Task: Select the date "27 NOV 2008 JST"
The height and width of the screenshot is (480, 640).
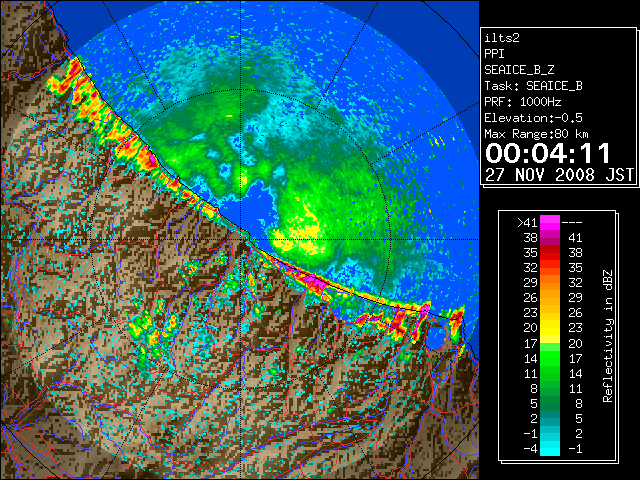Action: [559, 175]
